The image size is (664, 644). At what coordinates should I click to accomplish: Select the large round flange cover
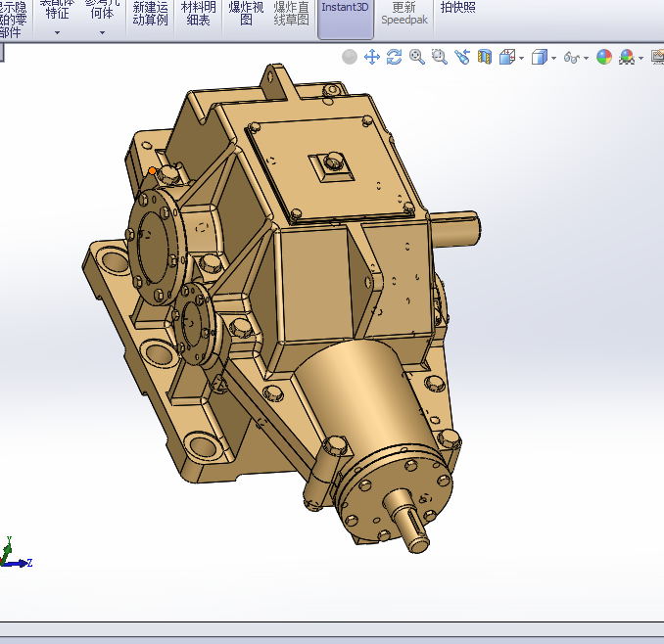point(155,248)
